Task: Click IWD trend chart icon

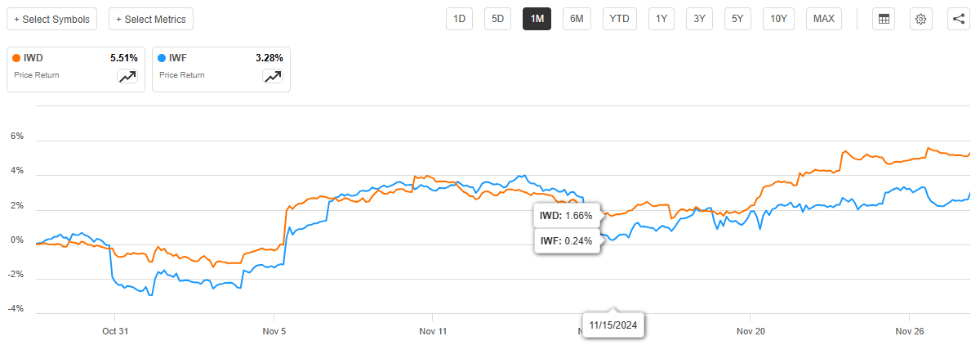Action: click(x=127, y=76)
